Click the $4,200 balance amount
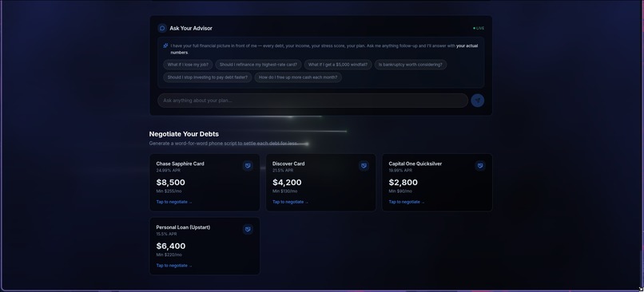The width and height of the screenshot is (644, 292). [287, 183]
